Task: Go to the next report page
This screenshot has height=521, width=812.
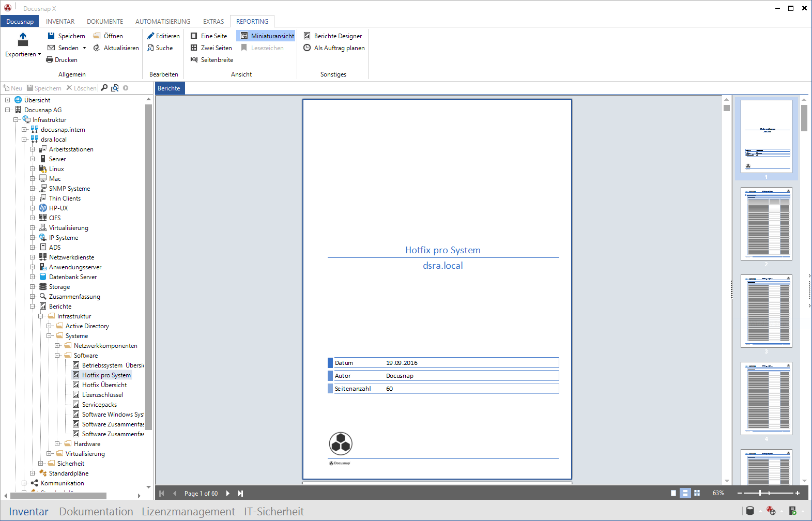Action: click(228, 493)
